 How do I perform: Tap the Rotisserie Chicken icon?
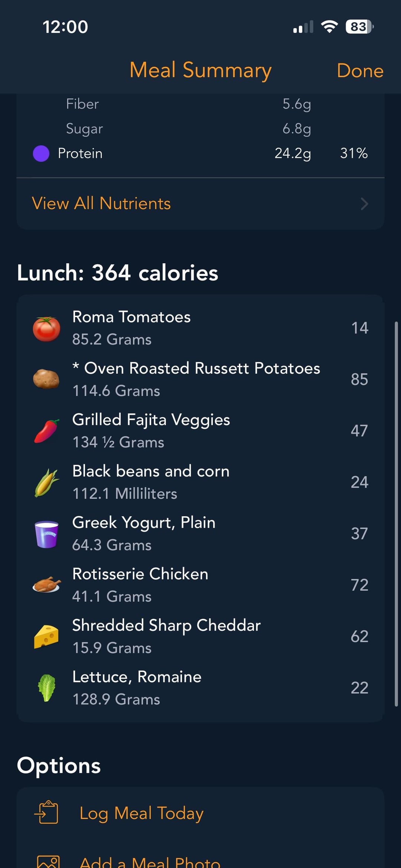pos(46,585)
